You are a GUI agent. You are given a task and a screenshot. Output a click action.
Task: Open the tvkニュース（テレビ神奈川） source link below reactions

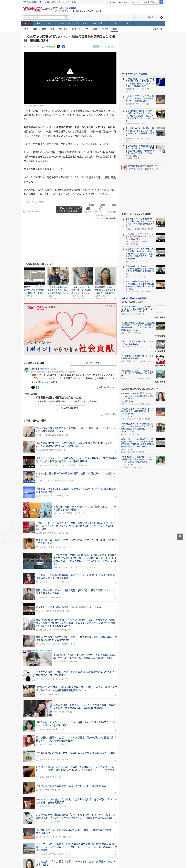point(104,218)
